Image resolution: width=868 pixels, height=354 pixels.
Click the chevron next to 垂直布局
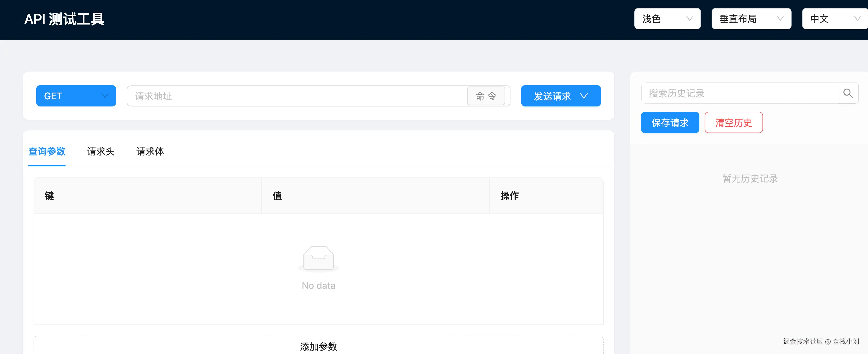tap(780, 19)
